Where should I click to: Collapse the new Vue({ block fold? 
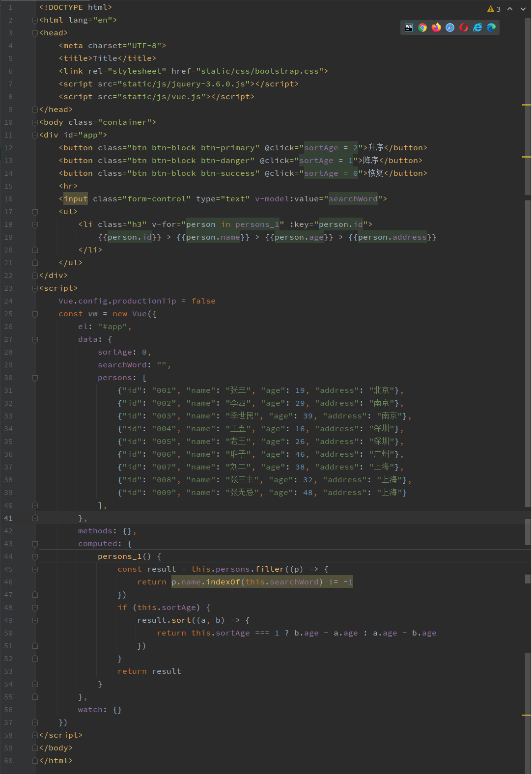pos(35,314)
